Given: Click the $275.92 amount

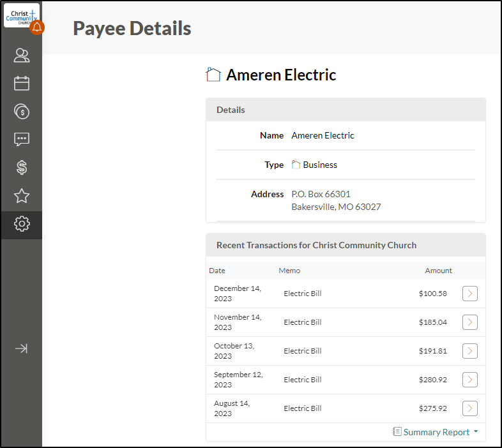Looking at the screenshot, I should [x=432, y=408].
